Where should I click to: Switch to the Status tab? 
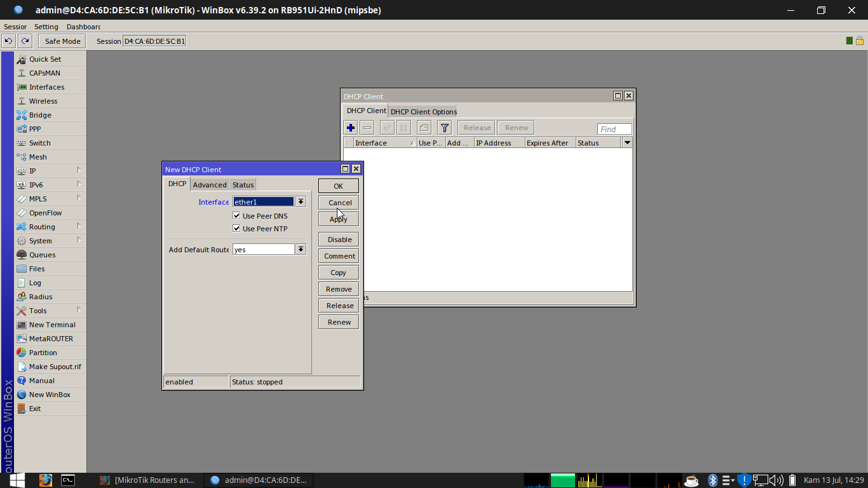(x=243, y=185)
